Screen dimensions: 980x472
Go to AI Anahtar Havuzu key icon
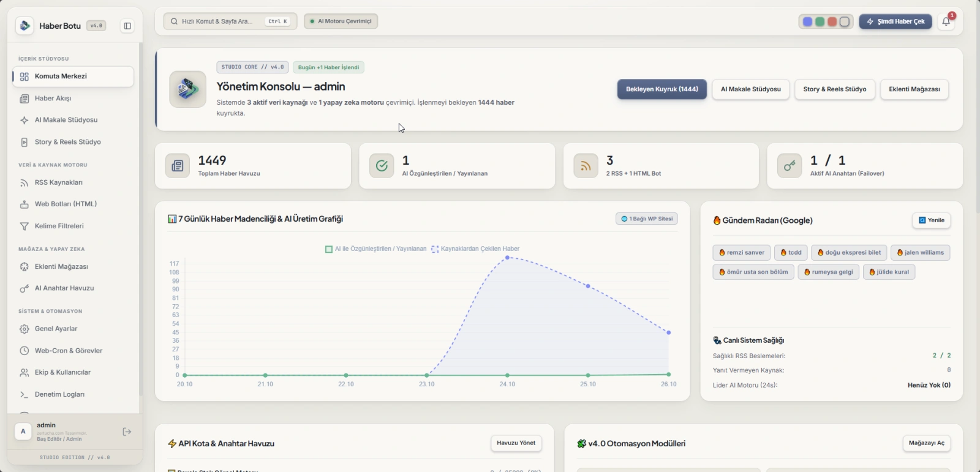pos(24,288)
